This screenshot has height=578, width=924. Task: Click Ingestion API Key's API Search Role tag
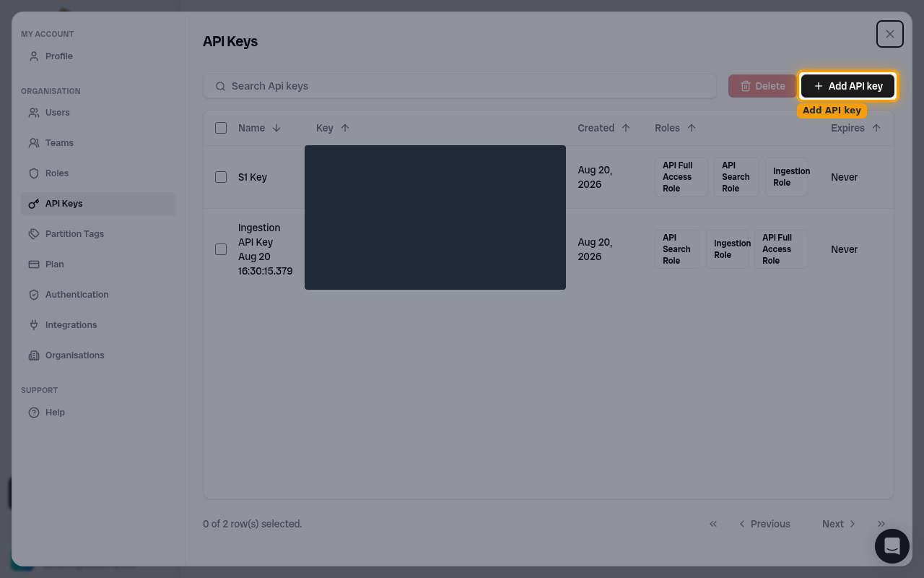click(677, 249)
